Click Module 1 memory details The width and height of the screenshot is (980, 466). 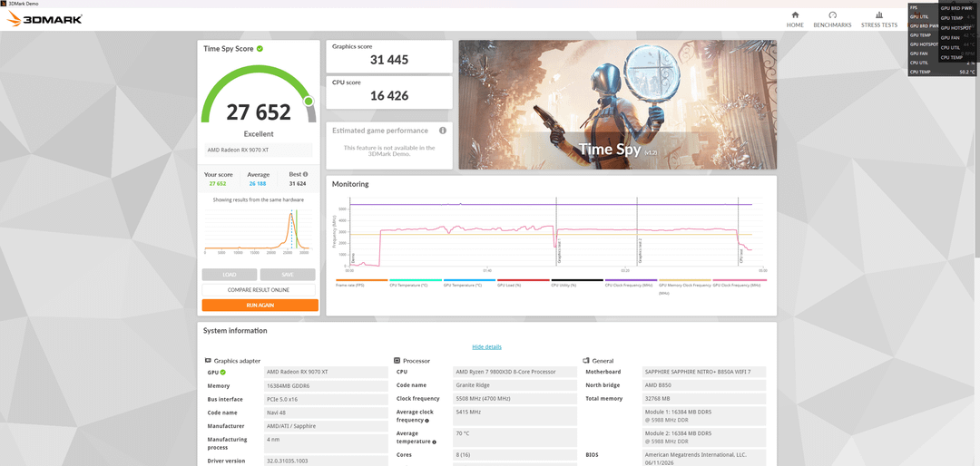[704, 415]
